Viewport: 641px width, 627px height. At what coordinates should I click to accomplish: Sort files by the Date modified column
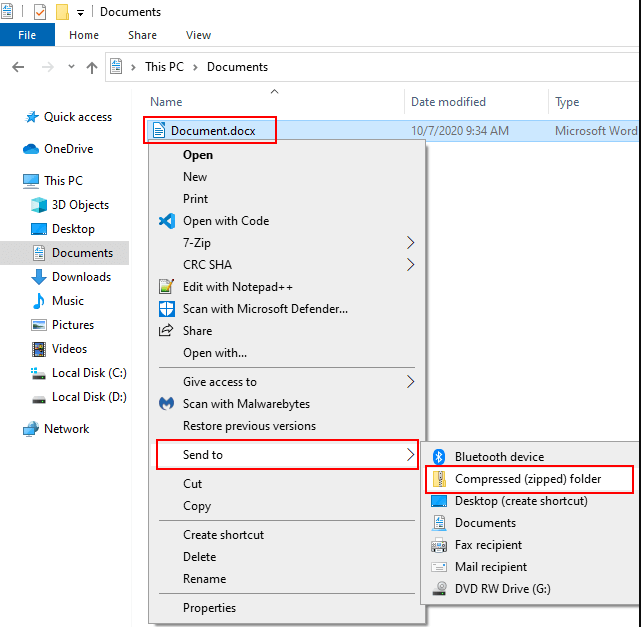(x=448, y=102)
